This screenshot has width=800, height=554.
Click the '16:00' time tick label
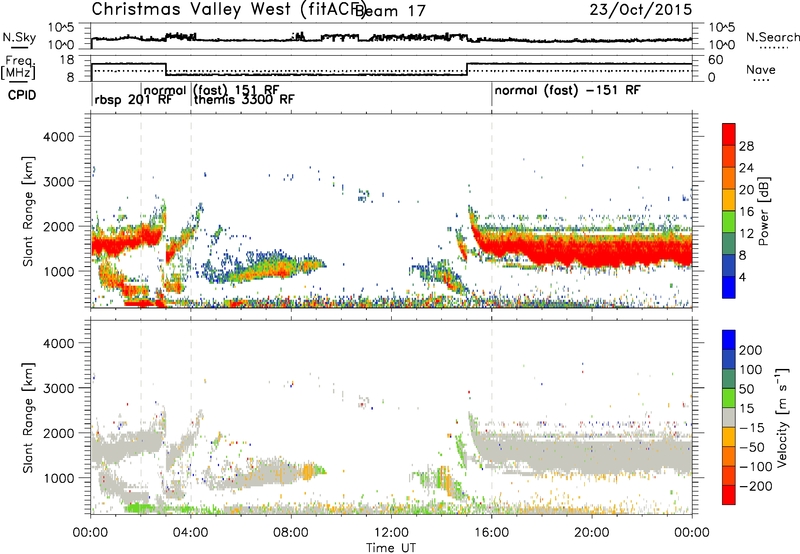coord(491,533)
